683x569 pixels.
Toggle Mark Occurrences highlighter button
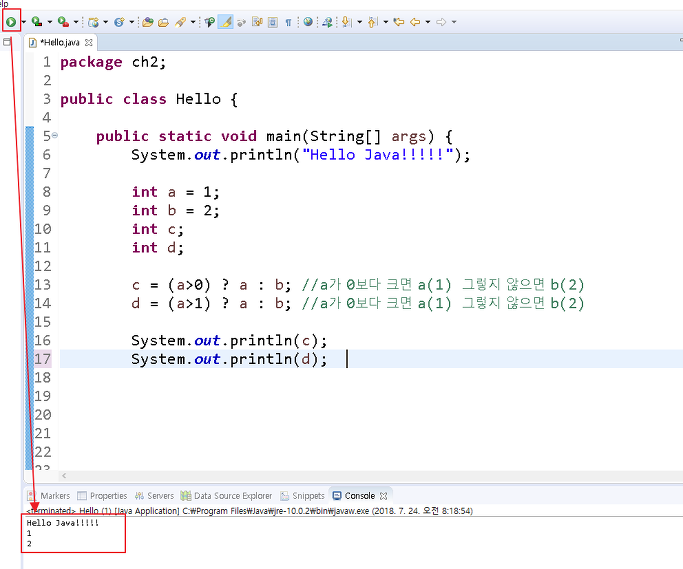tap(225, 21)
